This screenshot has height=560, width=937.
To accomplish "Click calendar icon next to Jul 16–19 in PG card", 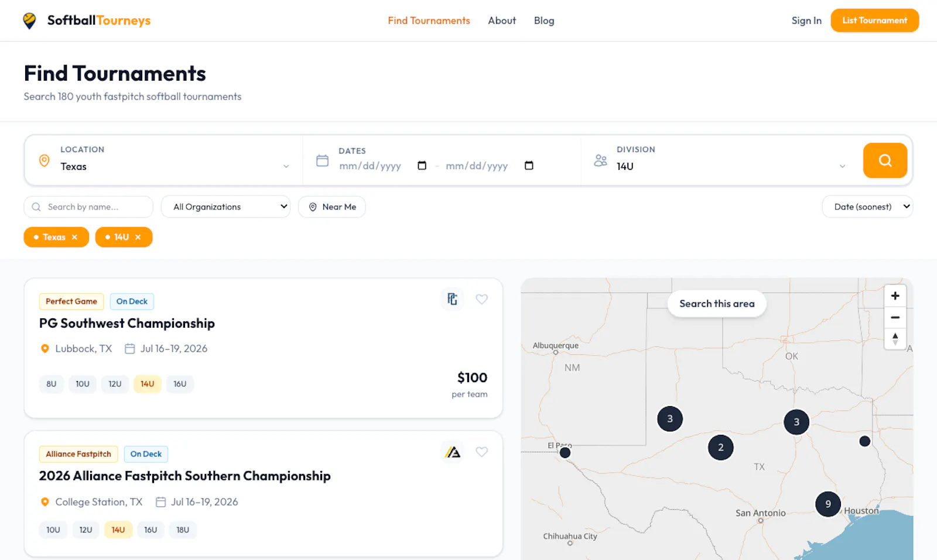I will pos(130,349).
